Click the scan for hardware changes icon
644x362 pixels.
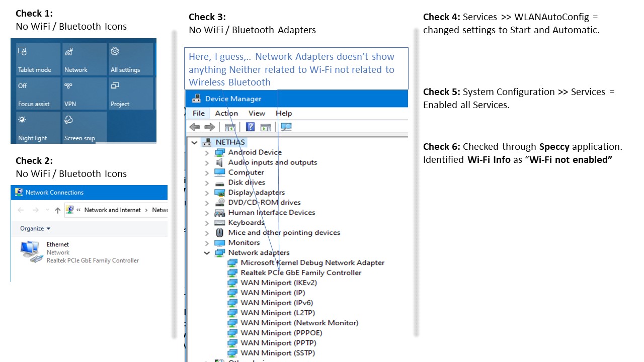(286, 127)
